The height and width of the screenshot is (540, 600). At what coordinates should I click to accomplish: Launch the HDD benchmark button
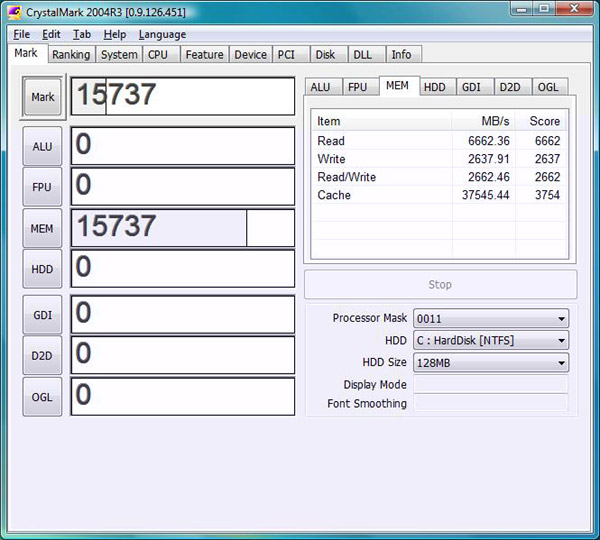point(42,268)
